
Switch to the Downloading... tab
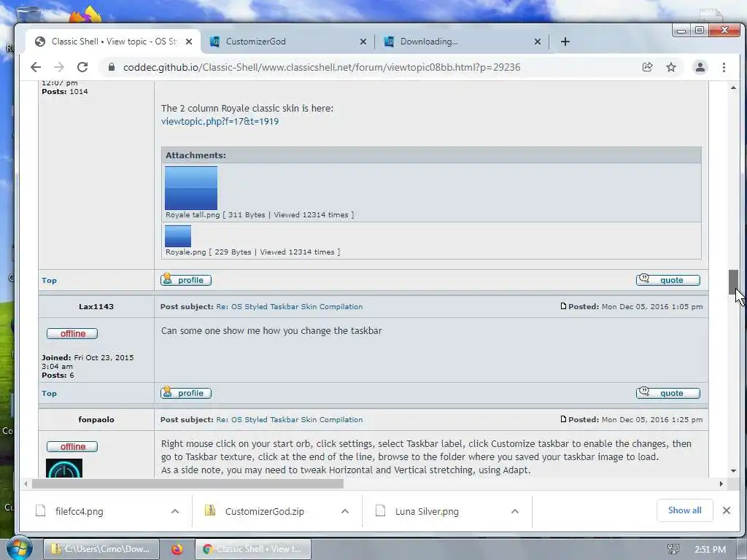(462, 42)
